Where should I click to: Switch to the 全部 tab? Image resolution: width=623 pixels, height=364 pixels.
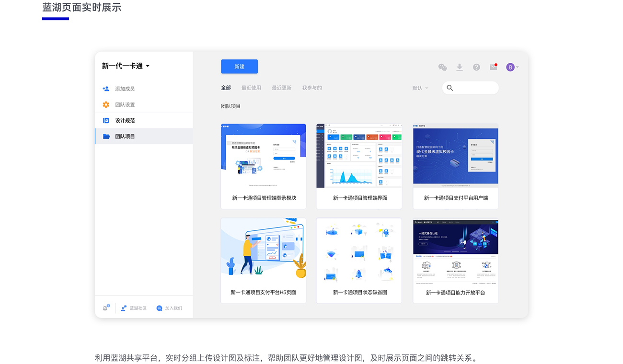[226, 88]
